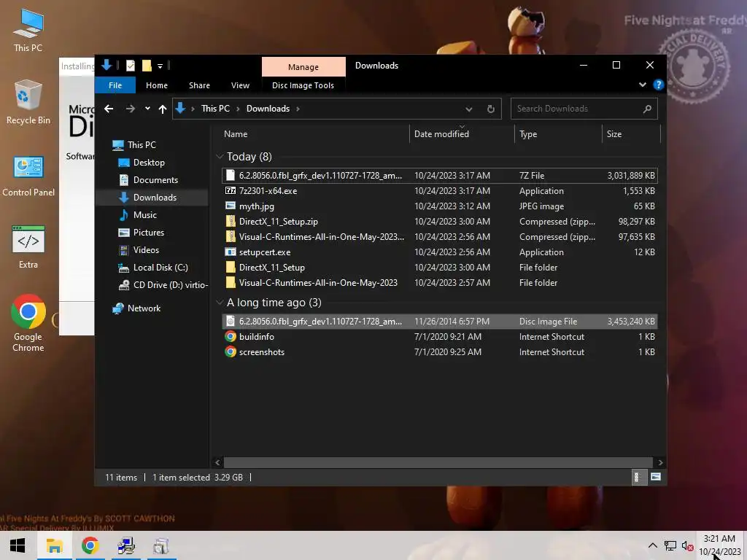Click Chrome on the taskbar
This screenshot has height=560, width=747.
90,545
